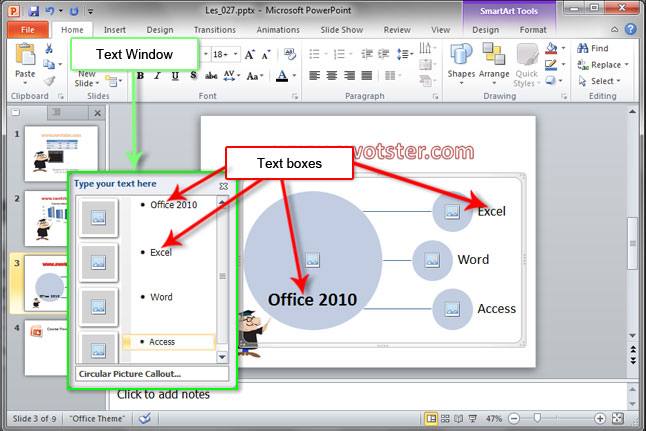The image size is (646, 431).
Task: Increase list indent level icon
Action: (x=384, y=54)
